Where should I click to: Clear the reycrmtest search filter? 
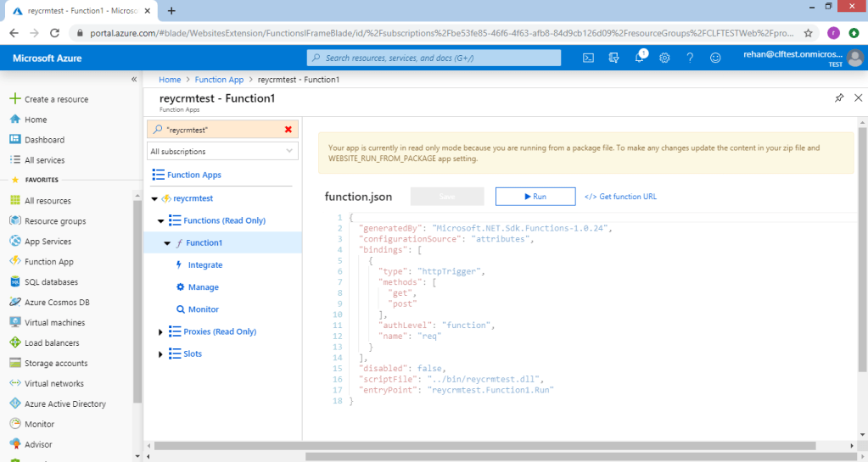[288, 130]
